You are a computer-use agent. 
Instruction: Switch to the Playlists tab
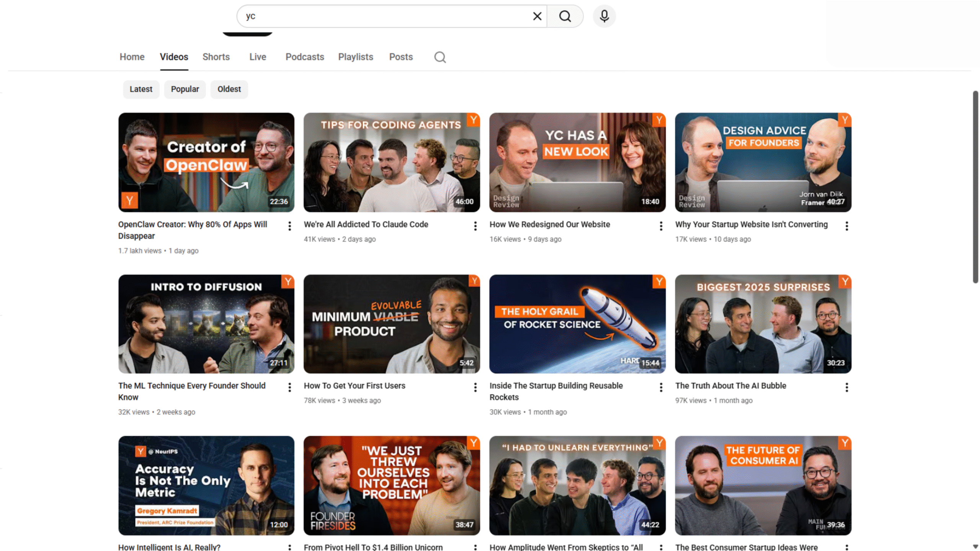(x=355, y=57)
